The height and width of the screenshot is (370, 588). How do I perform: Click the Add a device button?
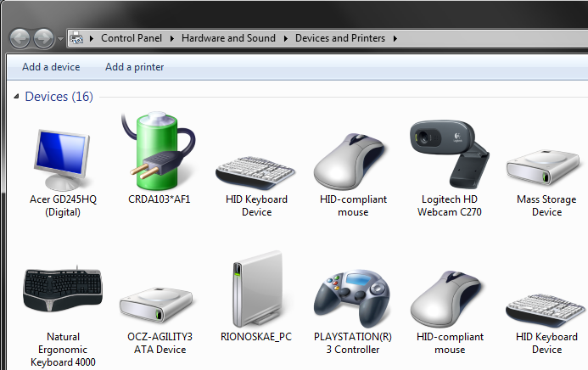tap(51, 67)
